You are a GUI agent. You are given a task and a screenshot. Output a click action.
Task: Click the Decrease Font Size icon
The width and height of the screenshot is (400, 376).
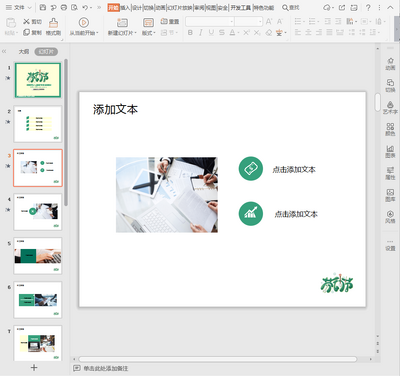pyautogui.click(x=280, y=22)
